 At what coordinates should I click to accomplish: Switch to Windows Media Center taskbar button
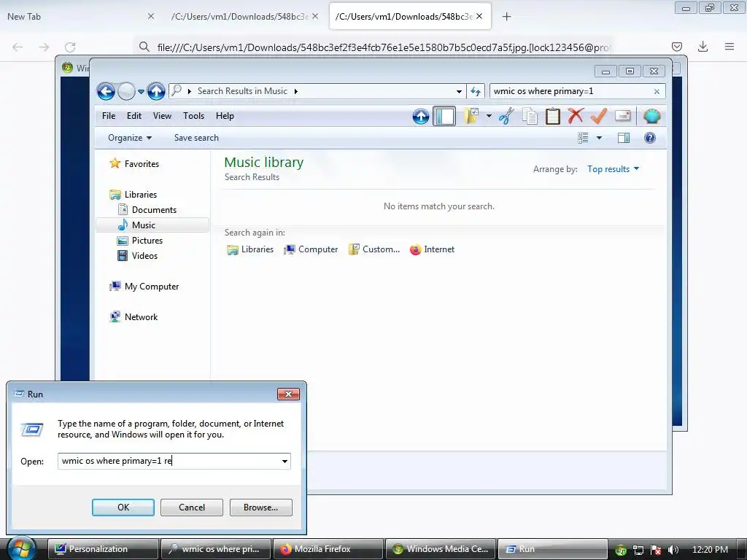(441, 549)
